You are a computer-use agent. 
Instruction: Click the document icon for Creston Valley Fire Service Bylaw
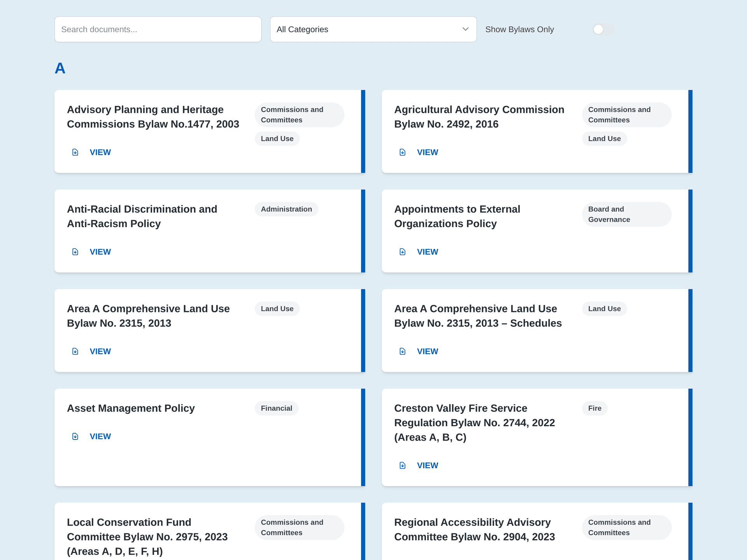(x=403, y=465)
